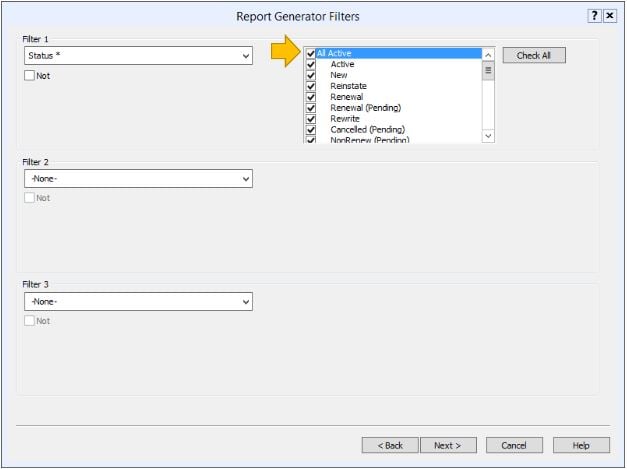Open the Filter 3 -None- dropdown
Screen dimensions: 627x469
pyautogui.click(x=138, y=301)
